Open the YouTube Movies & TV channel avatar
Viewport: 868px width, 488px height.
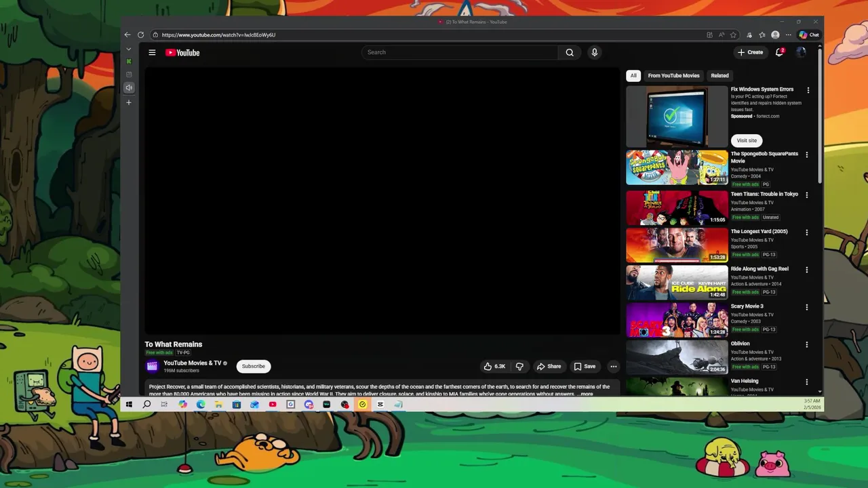point(152,366)
